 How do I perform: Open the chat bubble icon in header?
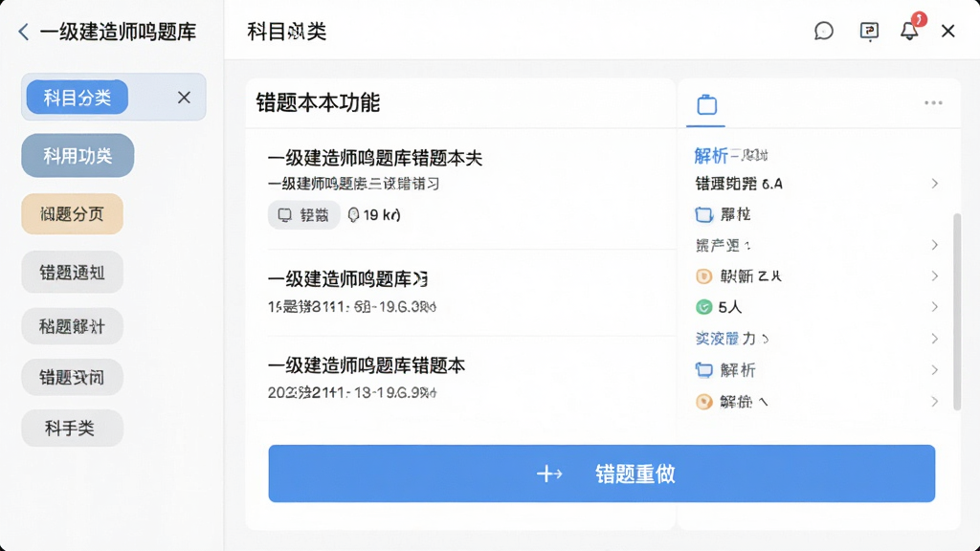click(x=824, y=31)
